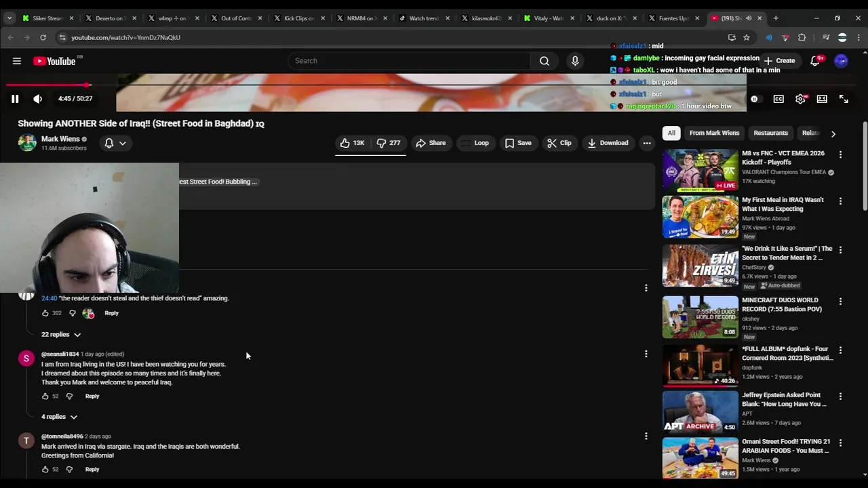Open the M8 vs FNC live thumbnail
The image size is (868, 488).
(701, 170)
